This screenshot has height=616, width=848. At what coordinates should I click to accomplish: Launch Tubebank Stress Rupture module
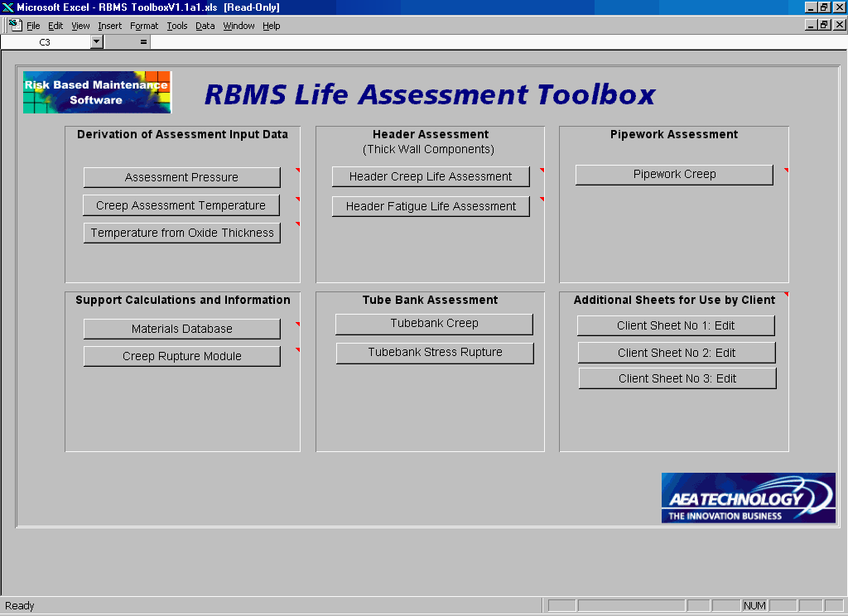pos(435,353)
